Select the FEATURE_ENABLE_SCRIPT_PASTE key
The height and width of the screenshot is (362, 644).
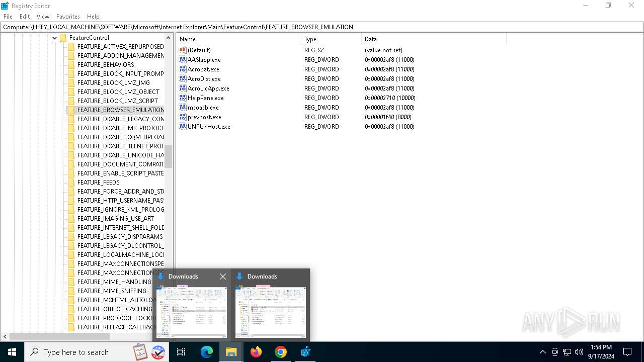point(121,173)
